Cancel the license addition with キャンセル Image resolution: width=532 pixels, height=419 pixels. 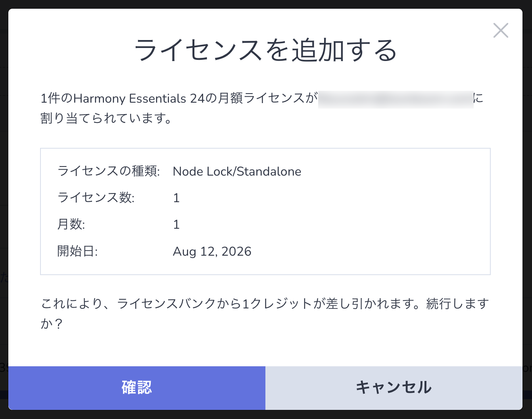coord(394,388)
